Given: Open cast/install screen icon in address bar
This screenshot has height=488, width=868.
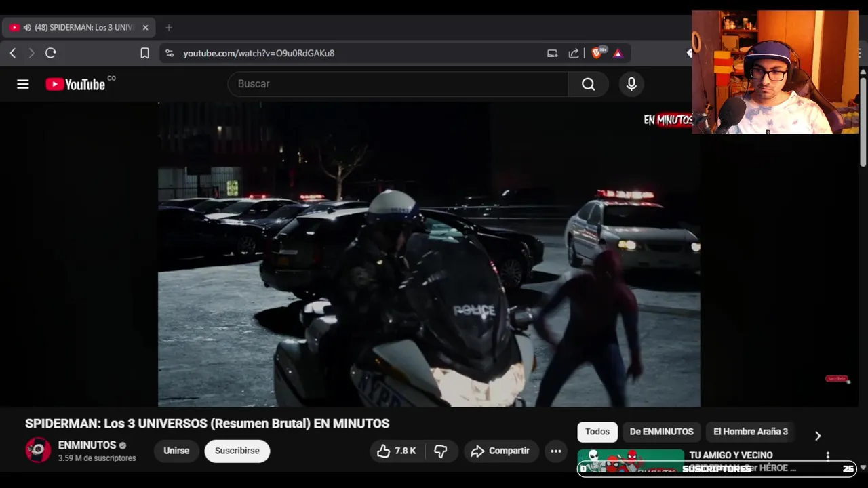Looking at the screenshot, I should 552,53.
